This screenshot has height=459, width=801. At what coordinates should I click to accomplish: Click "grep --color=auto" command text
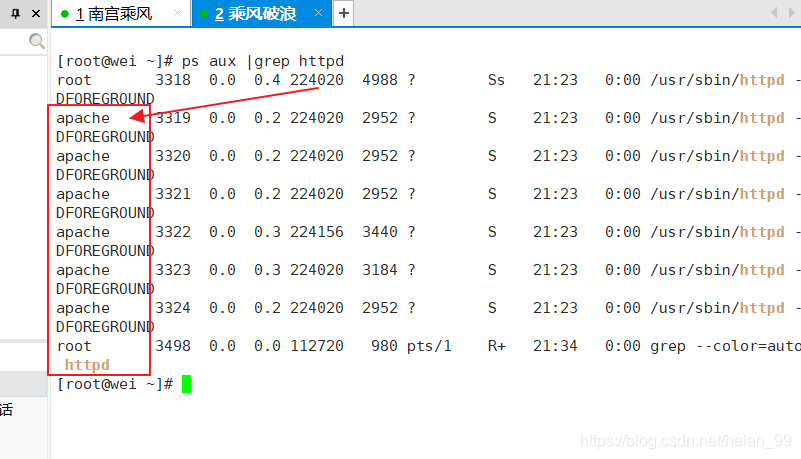tap(725, 346)
